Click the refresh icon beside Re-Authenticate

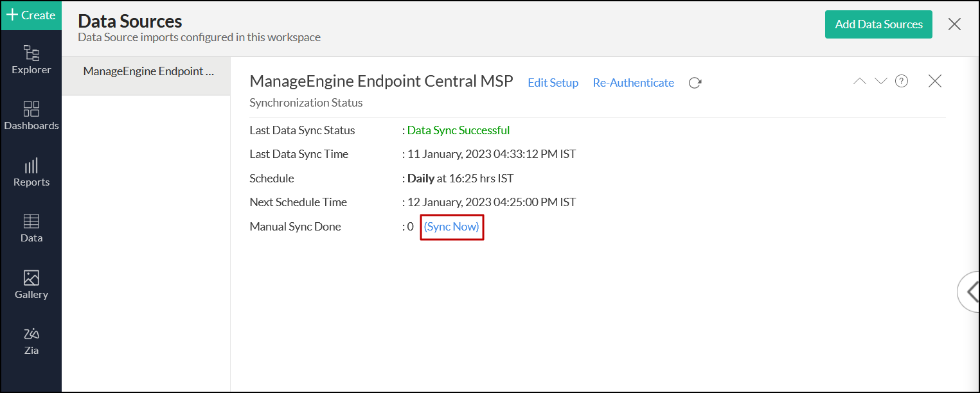click(695, 83)
